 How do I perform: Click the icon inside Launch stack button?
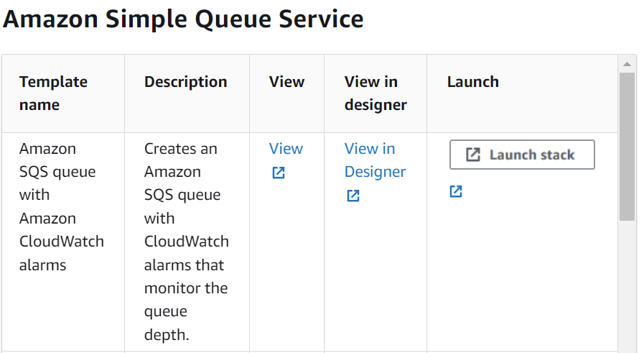coord(473,155)
